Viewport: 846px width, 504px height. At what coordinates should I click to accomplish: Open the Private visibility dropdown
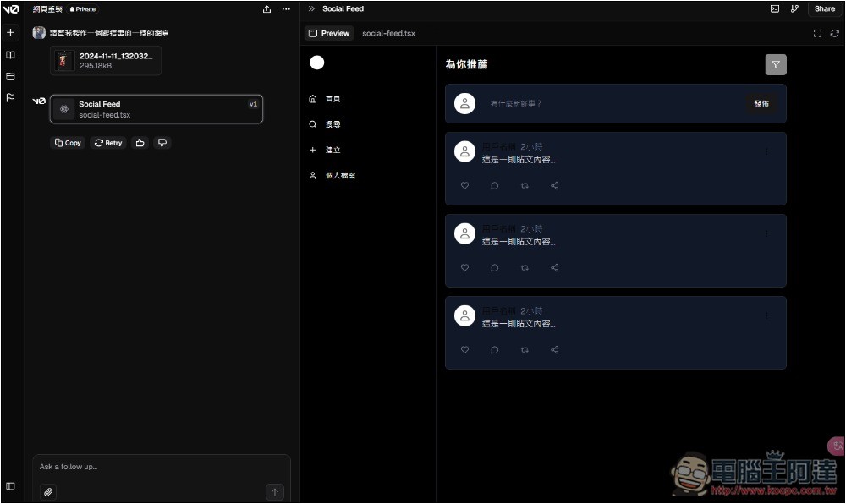point(83,9)
